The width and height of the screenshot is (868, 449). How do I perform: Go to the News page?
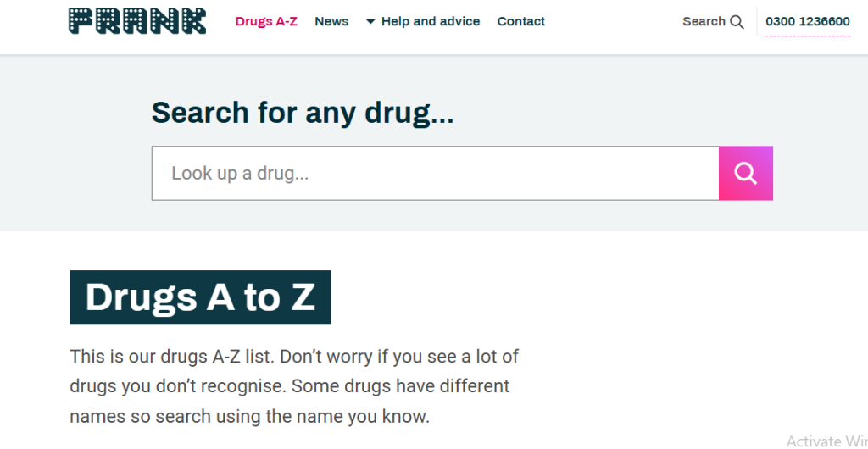tap(331, 21)
